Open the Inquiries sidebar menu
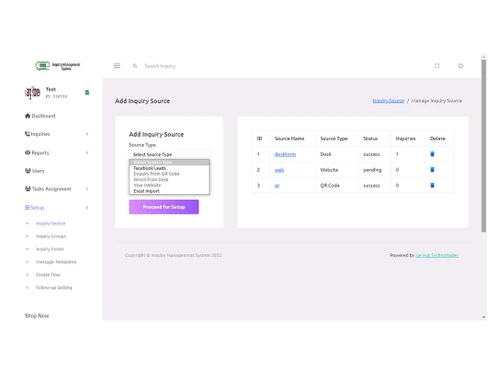Image resolution: width=500 pixels, height=375 pixels. 37,134
